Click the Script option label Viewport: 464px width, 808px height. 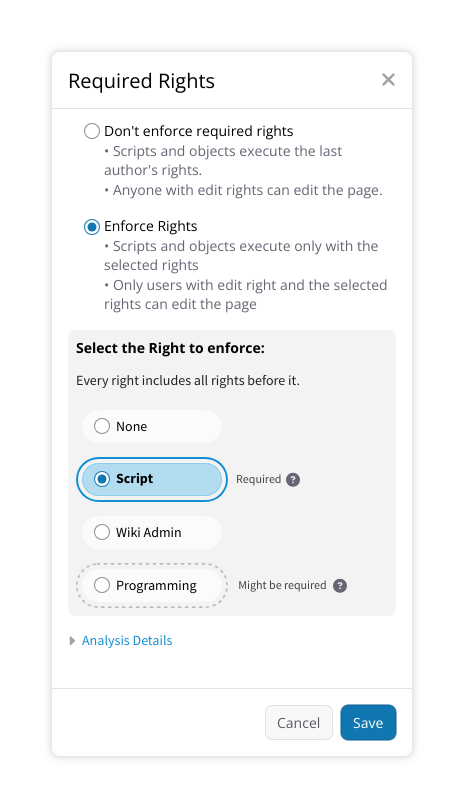[x=134, y=479]
